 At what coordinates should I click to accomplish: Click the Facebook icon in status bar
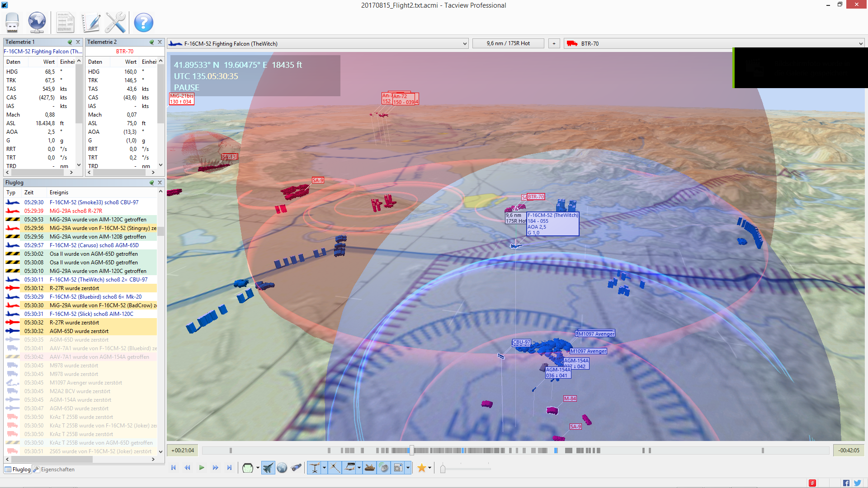(x=846, y=483)
